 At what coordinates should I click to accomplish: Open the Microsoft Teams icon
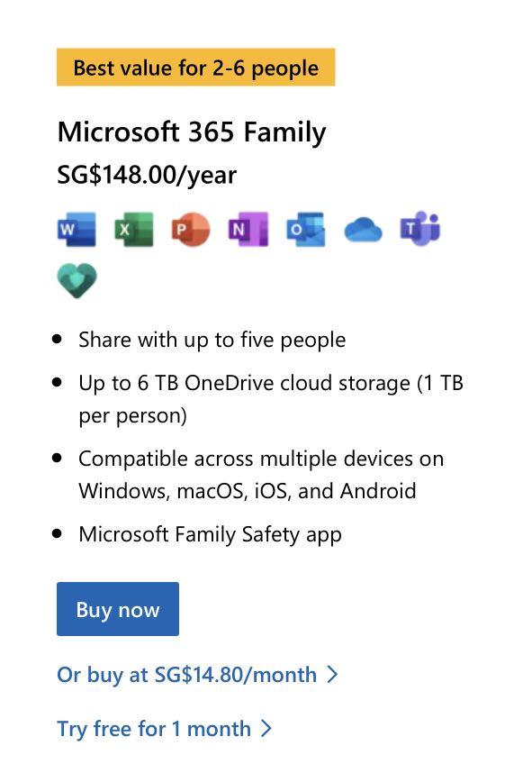[x=419, y=228]
